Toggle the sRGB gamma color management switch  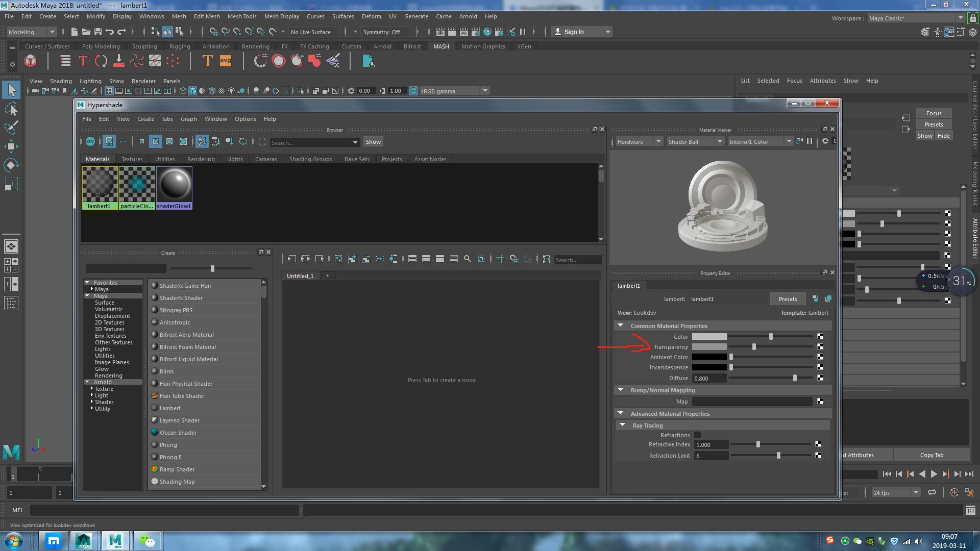coord(413,91)
